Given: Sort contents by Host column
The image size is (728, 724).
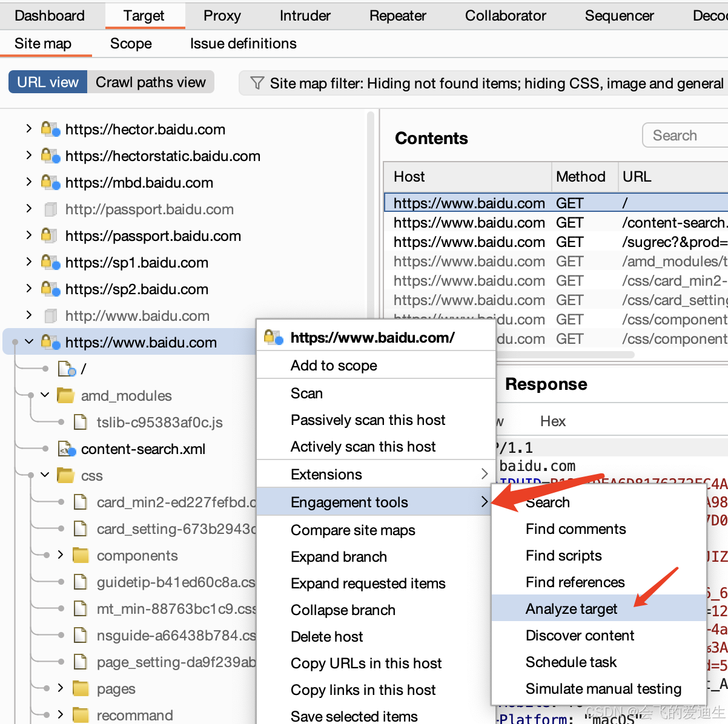Looking at the screenshot, I should point(468,177).
